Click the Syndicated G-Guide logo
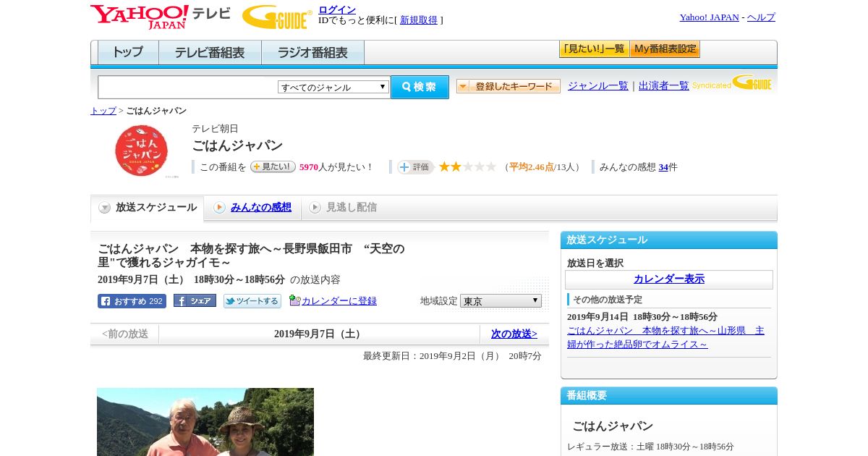868x456 pixels. click(x=732, y=83)
